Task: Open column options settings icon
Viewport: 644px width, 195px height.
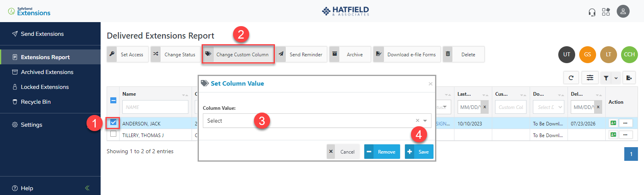Action: point(590,78)
